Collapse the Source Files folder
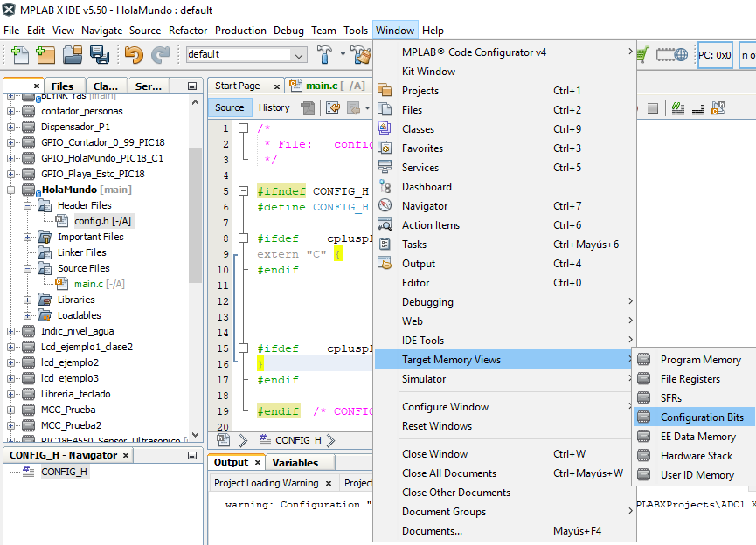Screen dimensions: 756x545 pyautogui.click(x=27, y=268)
